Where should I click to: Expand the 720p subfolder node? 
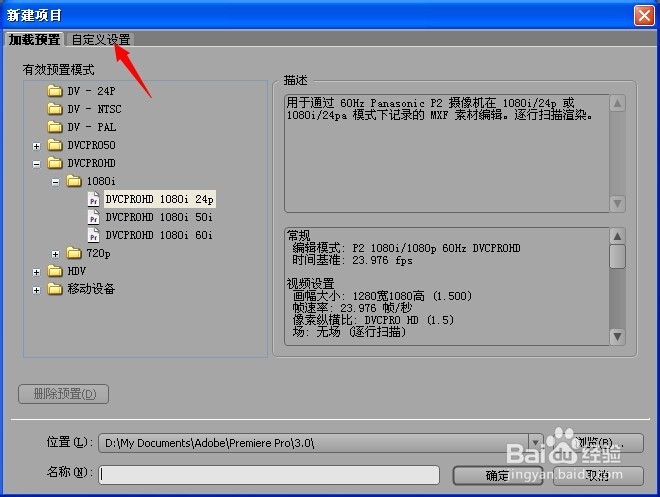pos(56,254)
